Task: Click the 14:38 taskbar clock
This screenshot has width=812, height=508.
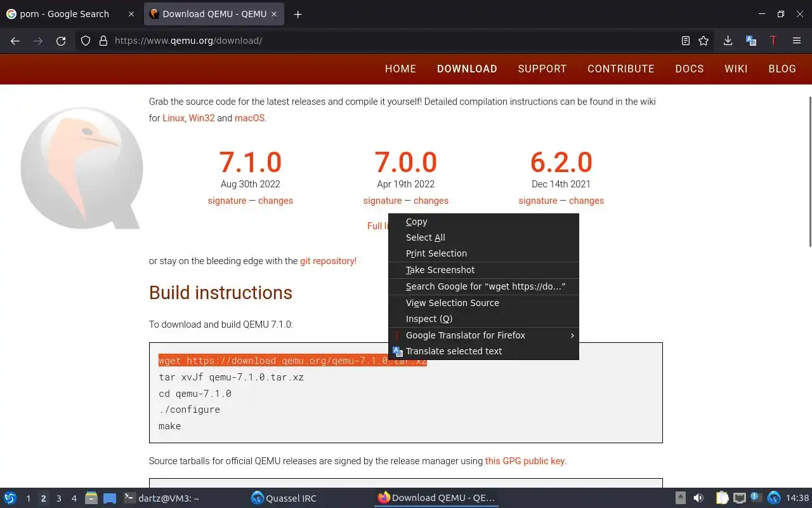Action: coord(797,498)
